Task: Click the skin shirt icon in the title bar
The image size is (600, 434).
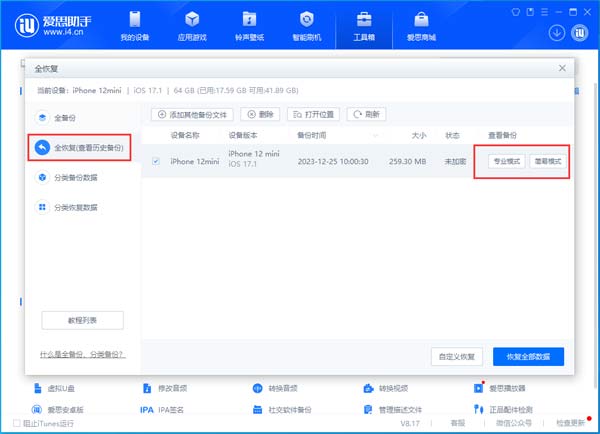Action: (516, 12)
